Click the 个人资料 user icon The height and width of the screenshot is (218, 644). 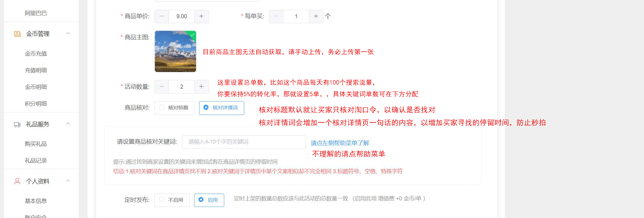[x=17, y=181]
